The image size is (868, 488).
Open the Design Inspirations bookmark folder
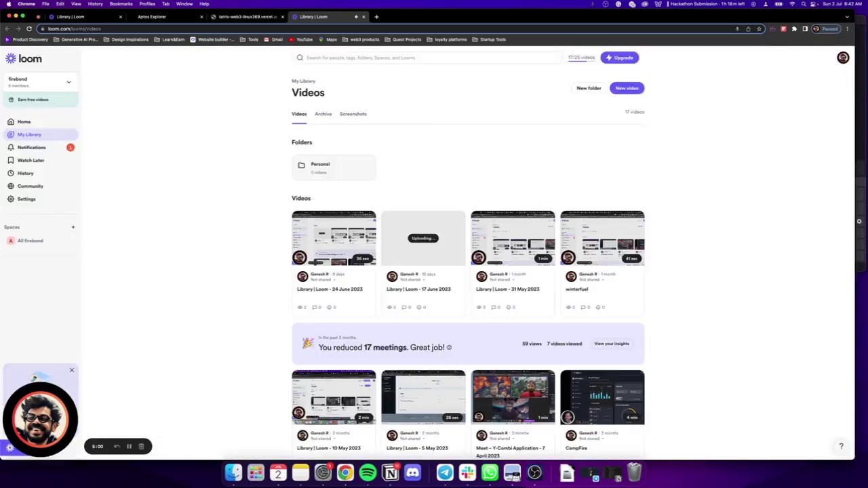point(126,39)
